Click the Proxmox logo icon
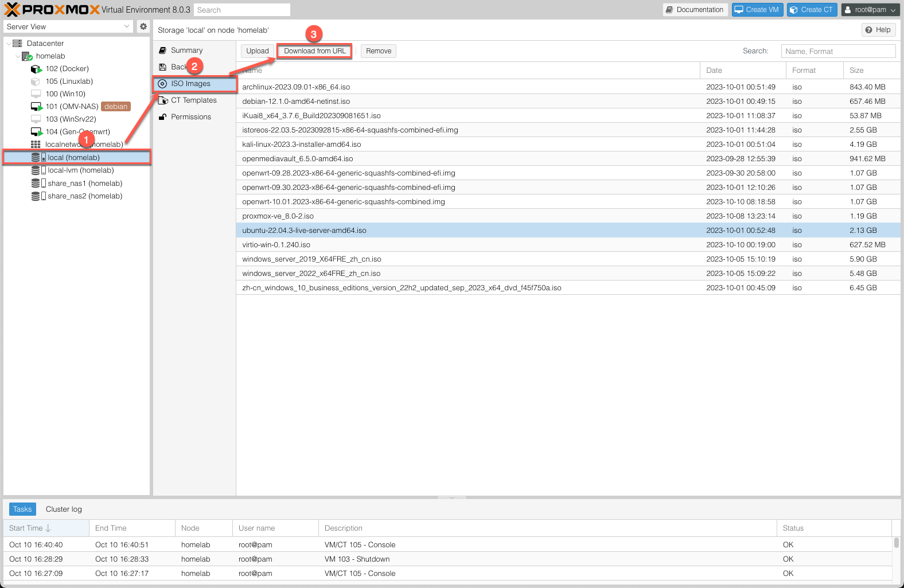 click(12, 9)
